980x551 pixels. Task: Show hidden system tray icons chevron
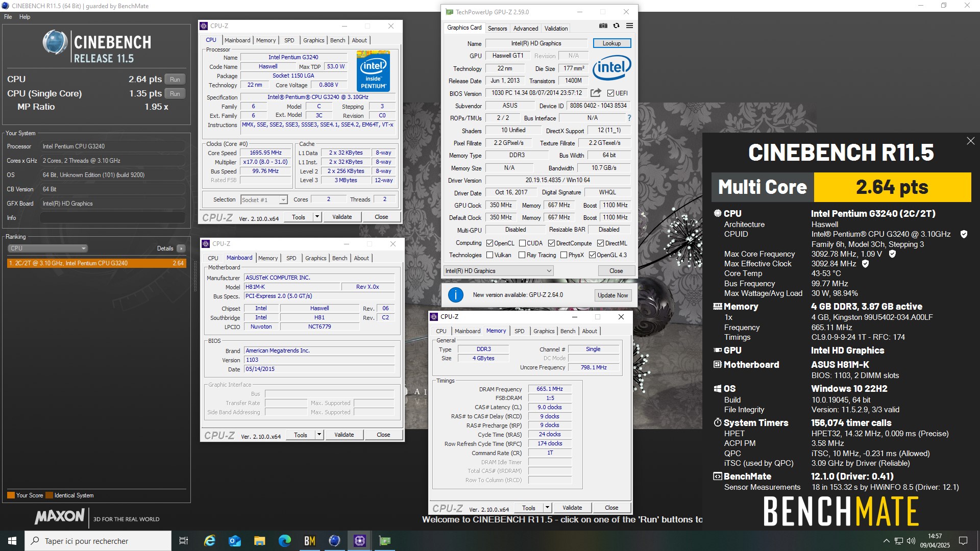click(x=886, y=541)
